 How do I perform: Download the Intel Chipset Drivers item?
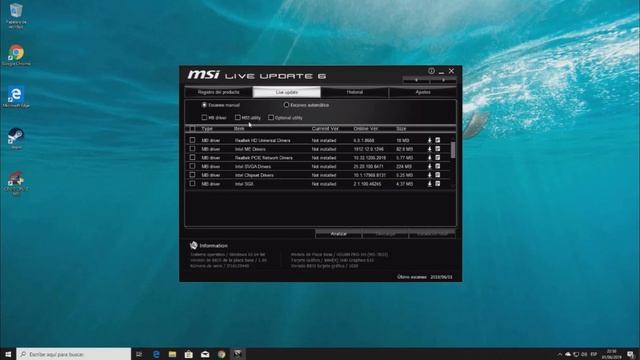click(x=429, y=175)
